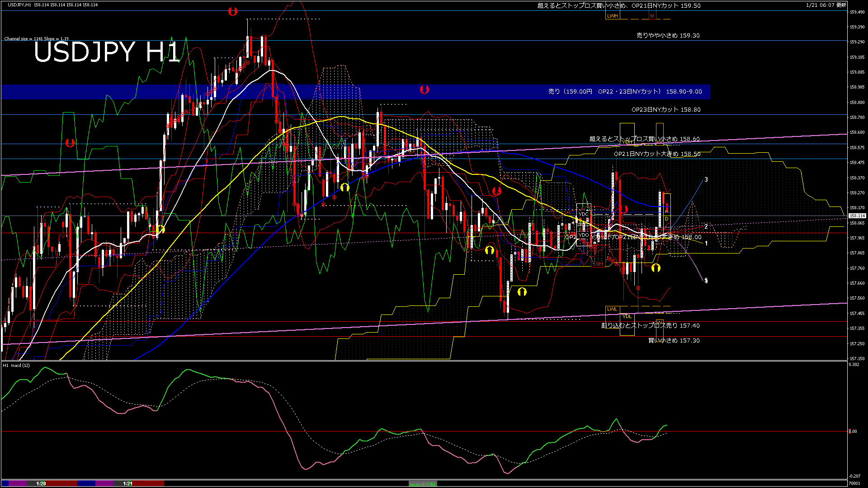Click the H1 macd (12) indicator label
This screenshot has height=488, width=868.
point(16,365)
